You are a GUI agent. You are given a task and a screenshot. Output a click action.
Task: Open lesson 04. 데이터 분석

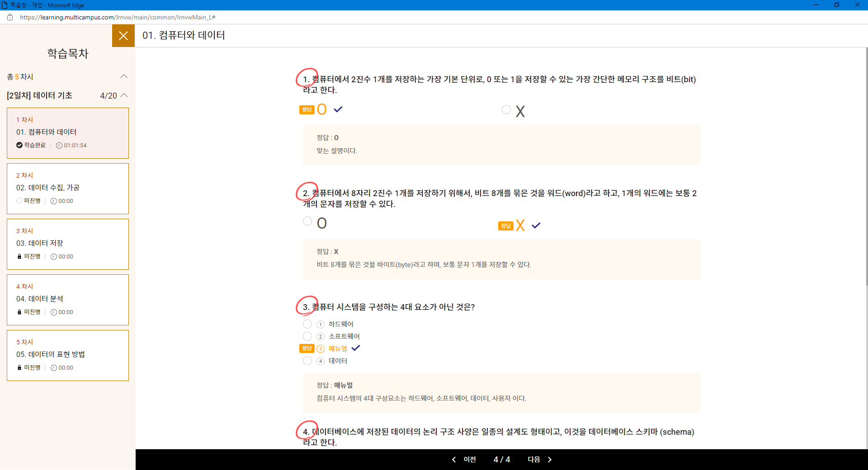pos(68,300)
